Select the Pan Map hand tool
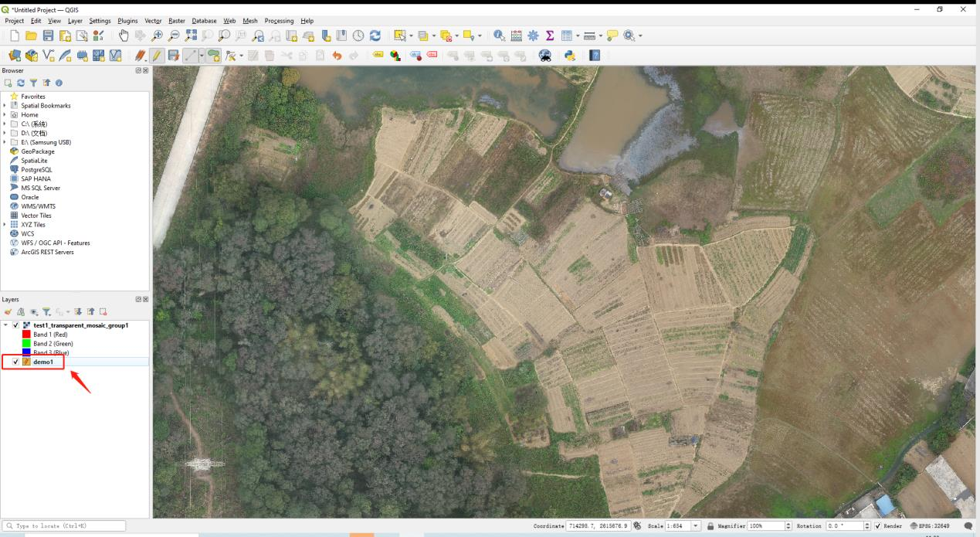980x537 pixels. (124, 36)
